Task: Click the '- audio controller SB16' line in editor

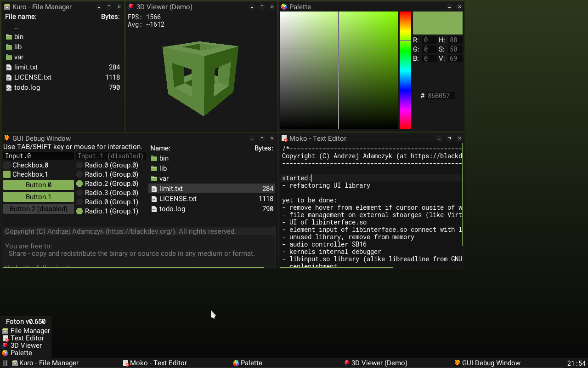Action: pos(324,244)
